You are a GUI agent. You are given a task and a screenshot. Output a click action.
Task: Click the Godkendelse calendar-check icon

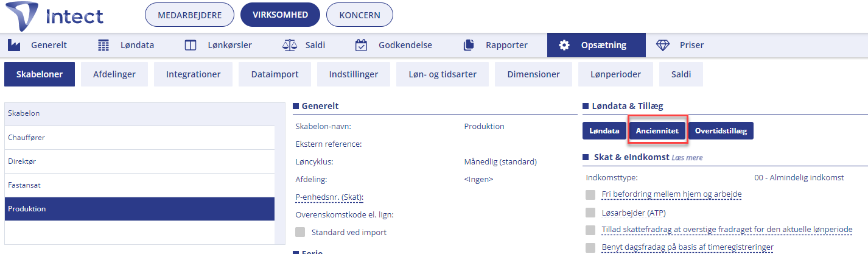(x=361, y=45)
